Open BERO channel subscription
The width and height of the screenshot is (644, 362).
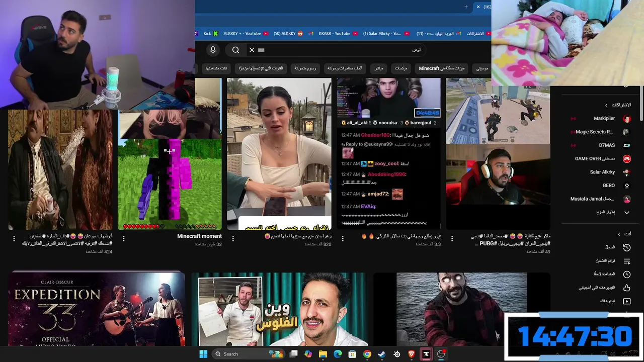click(601, 186)
